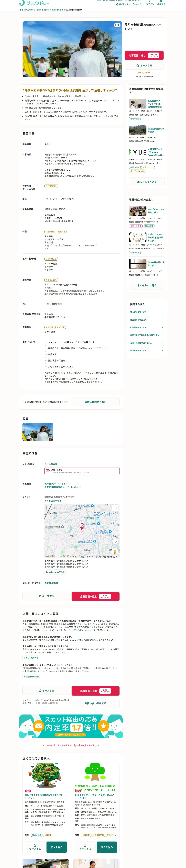
Task: Click 応募画面へ進む below the facility info
Action: point(95,596)
